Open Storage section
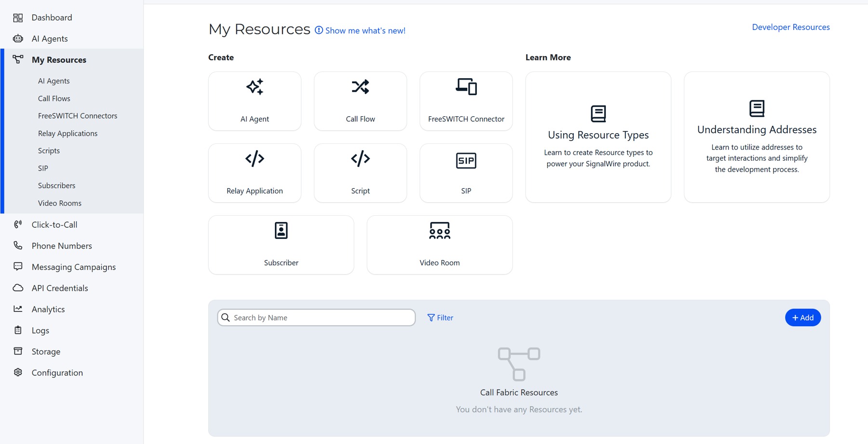 click(x=46, y=352)
